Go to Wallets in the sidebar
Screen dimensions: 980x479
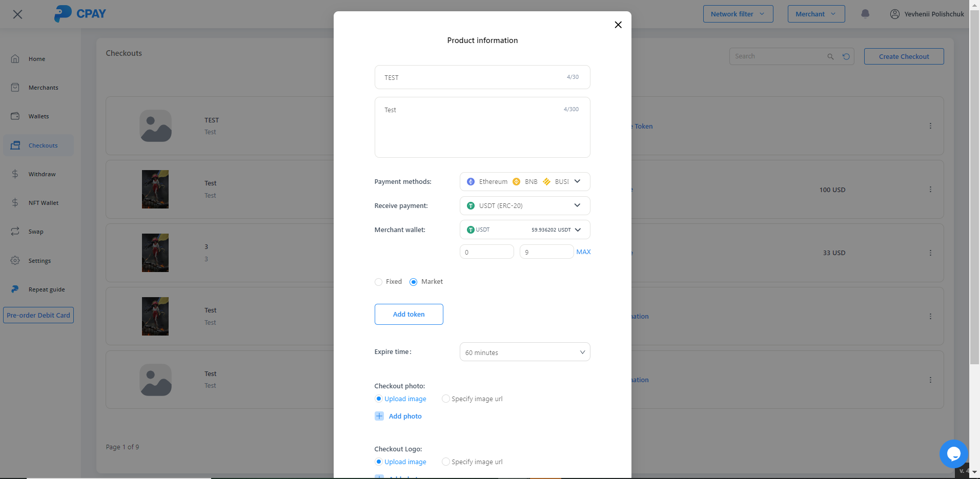click(x=38, y=116)
